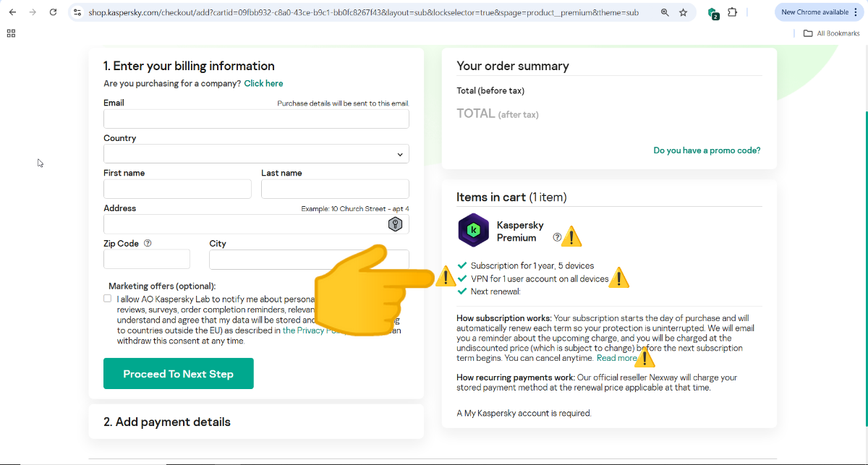Open the zoom magnifier in address bar
Viewport: 868px width, 465px height.
[665, 12]
